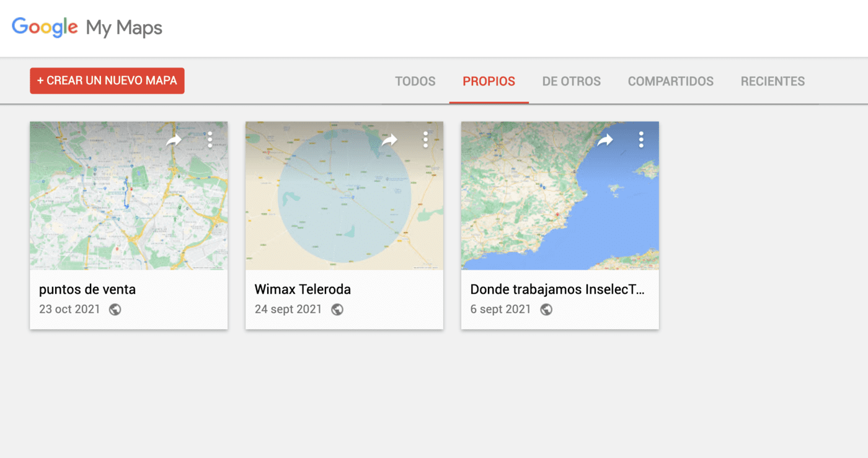Image resolution: width=868 pixels, height=458 pixels.
Task: Go to the COMPARTIDOS tab
Action: click(x=670, y=81)
